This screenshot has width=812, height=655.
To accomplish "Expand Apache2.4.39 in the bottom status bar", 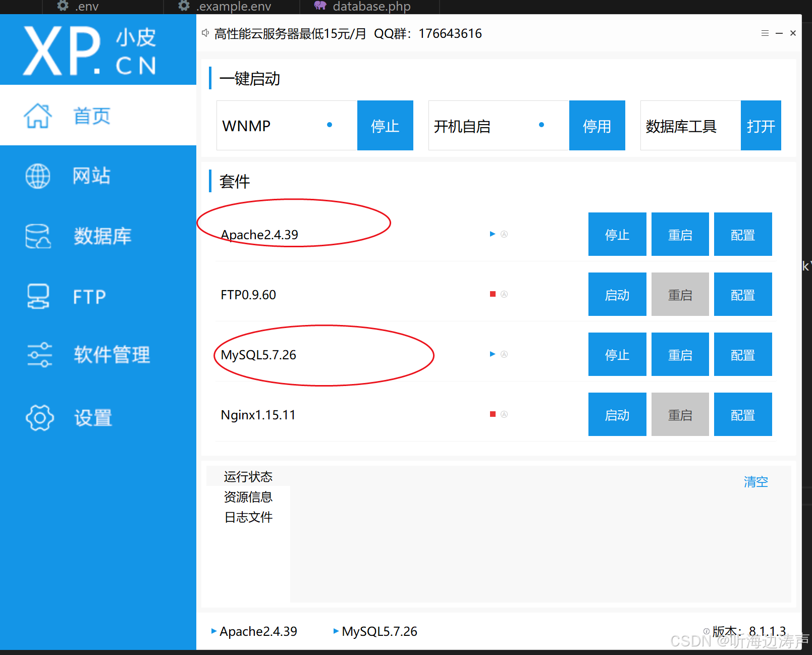I will click(214, 631).
